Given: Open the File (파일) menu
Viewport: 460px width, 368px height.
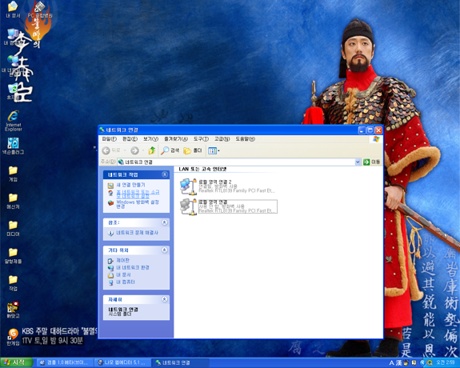Looking at the screenshot, I should [109, 139].
